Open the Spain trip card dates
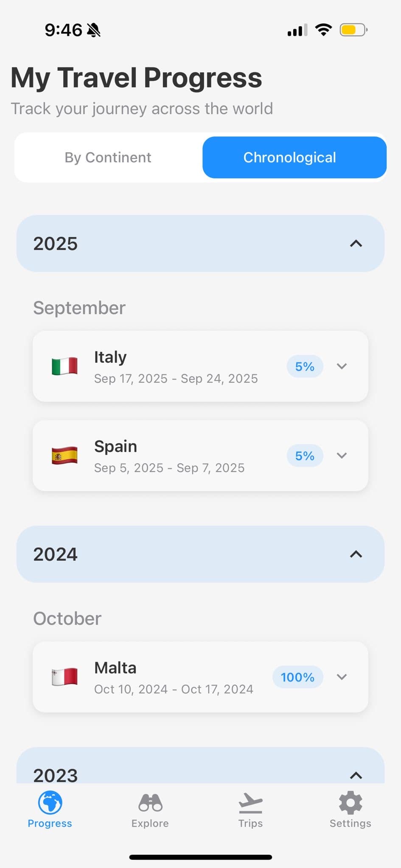401x868 pixels. click(x=169, y=468)
